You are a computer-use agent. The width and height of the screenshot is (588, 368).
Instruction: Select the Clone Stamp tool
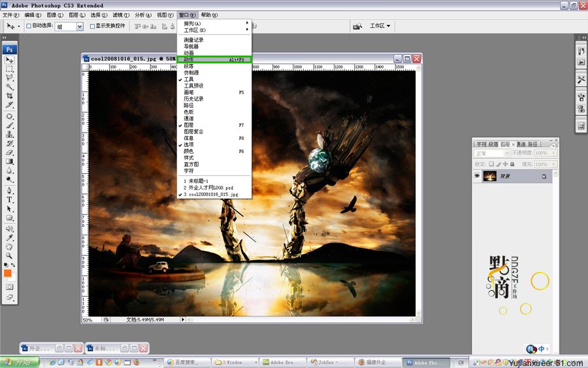(9, 134)
